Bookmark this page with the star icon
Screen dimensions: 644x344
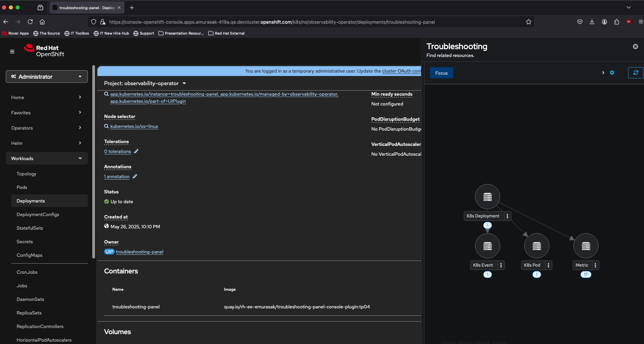tap(529, 22)
